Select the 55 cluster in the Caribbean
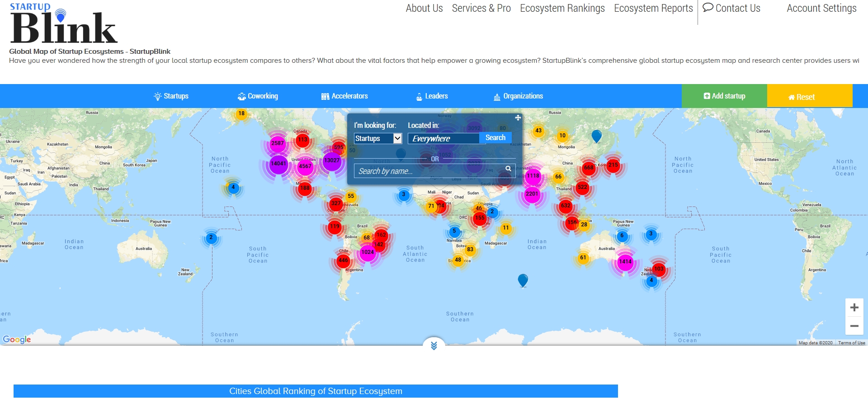 pos(351,196)
